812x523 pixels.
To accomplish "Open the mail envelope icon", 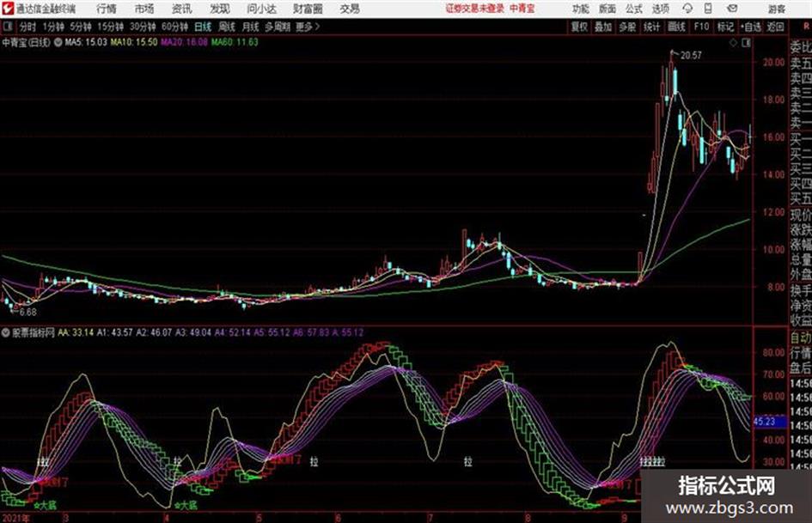I will 732,9.
